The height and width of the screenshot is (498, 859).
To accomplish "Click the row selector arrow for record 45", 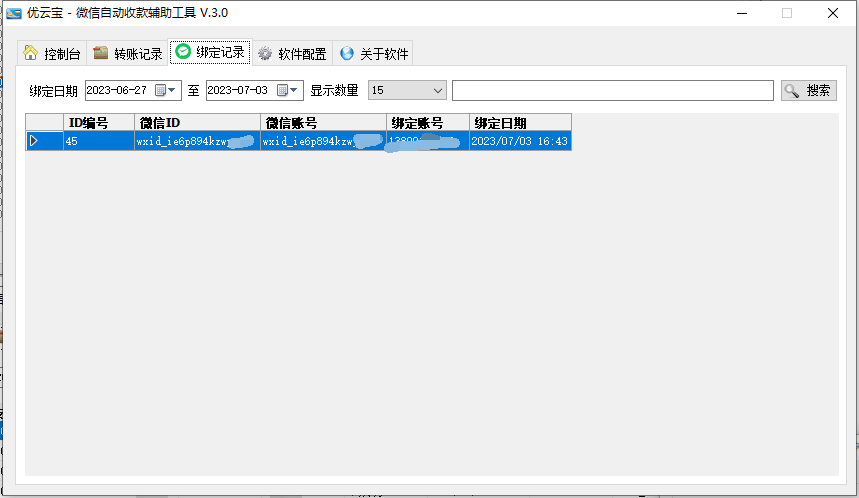I will (34, 141).
